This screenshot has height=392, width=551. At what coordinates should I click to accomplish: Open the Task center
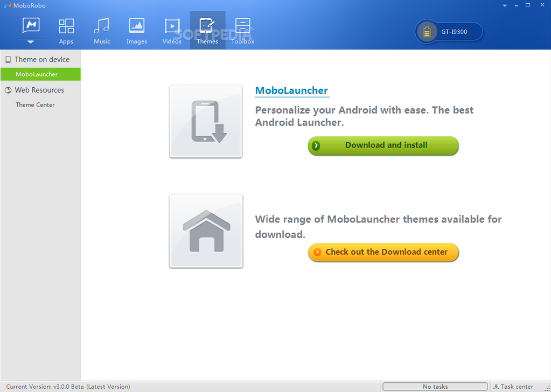513,387
